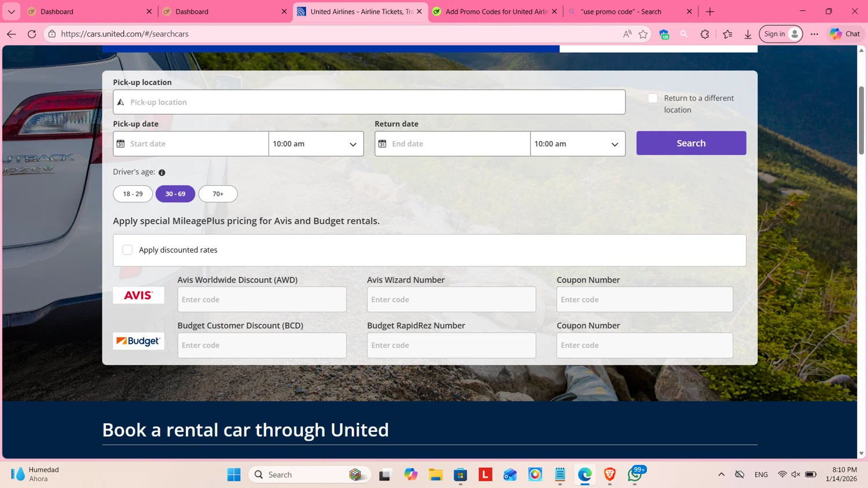Image resolution: width=868 pixels, height=488 pixels.
Task: Select driver's age 30 - 69
Action: coord(175,194)
